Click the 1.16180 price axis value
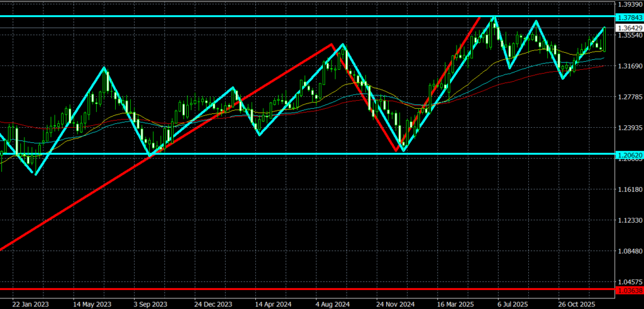Viewport: 644px width, 309px height. pyautogui.click(x=628, y=189)
